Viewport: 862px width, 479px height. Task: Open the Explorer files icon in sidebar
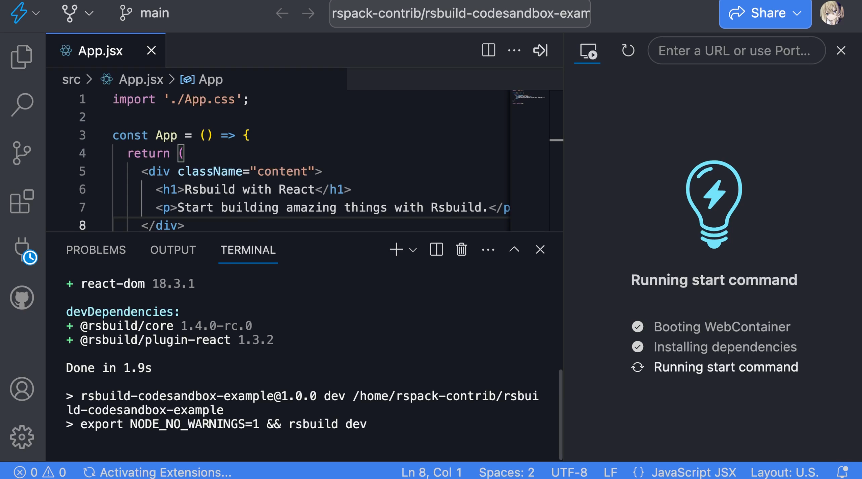(x=22, y=57)
